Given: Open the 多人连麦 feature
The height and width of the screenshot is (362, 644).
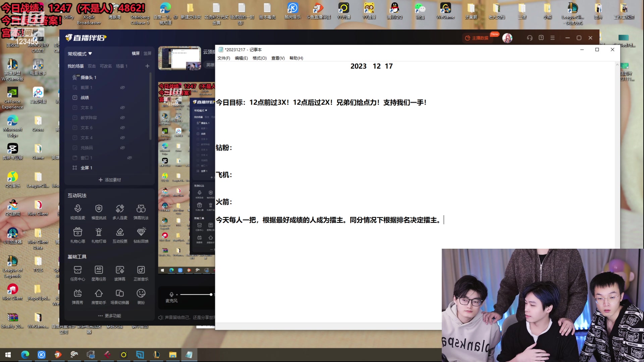Looking at the screenshot, I should tap(120, 212).
